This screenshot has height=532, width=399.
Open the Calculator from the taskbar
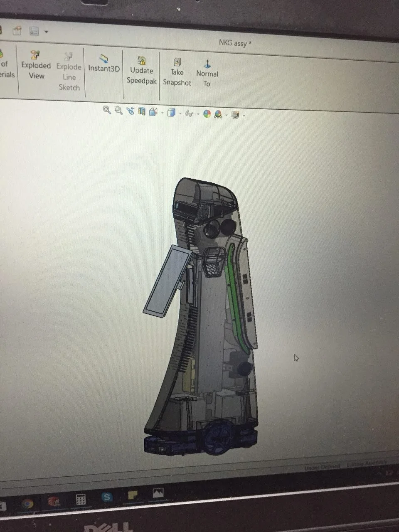81,499
